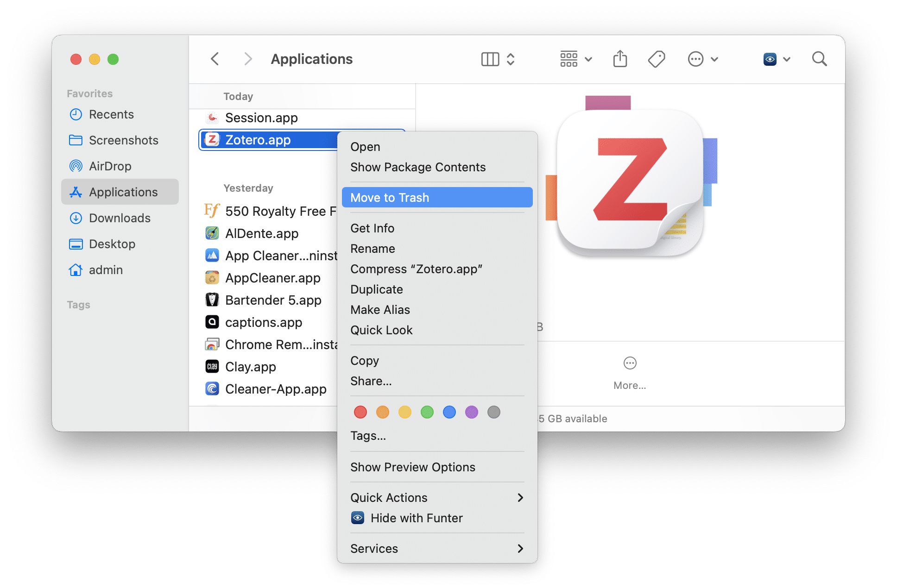The height and width of the screenshot is (588, 897).
Task: Select 550 Royalty Free Fonts item
Action: pos(270,211)
